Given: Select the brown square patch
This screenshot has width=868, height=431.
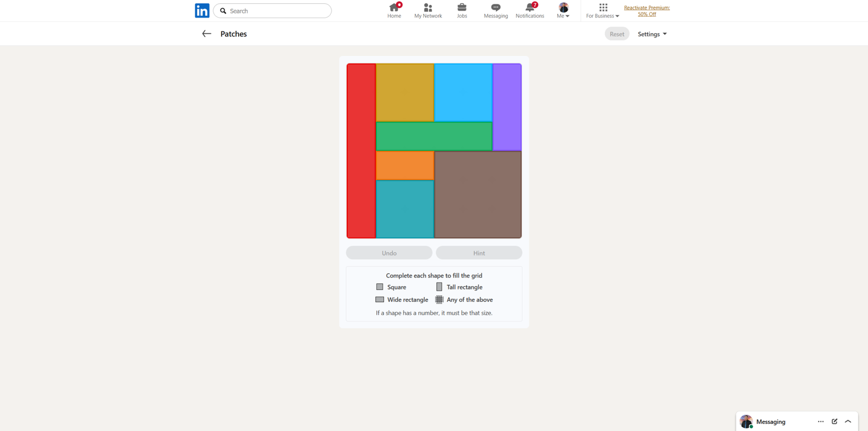Looking at the screenshot, I should click(x=478, y=195).
